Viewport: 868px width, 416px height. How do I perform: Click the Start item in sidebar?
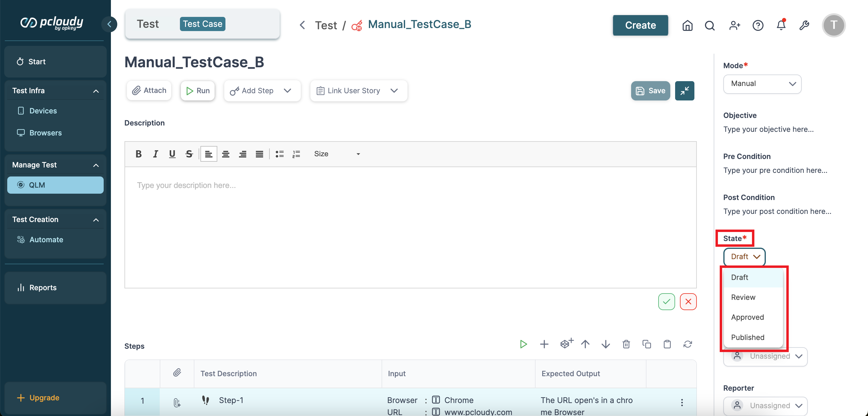55,62
